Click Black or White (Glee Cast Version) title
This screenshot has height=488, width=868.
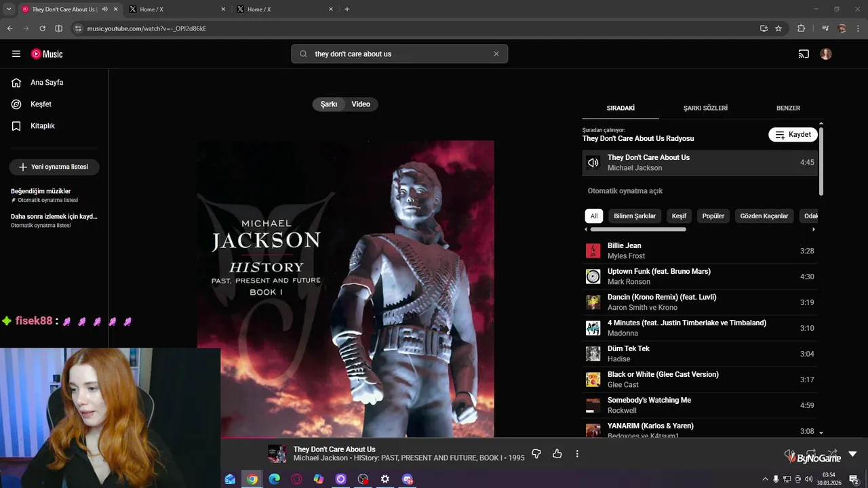click(663, 375)
